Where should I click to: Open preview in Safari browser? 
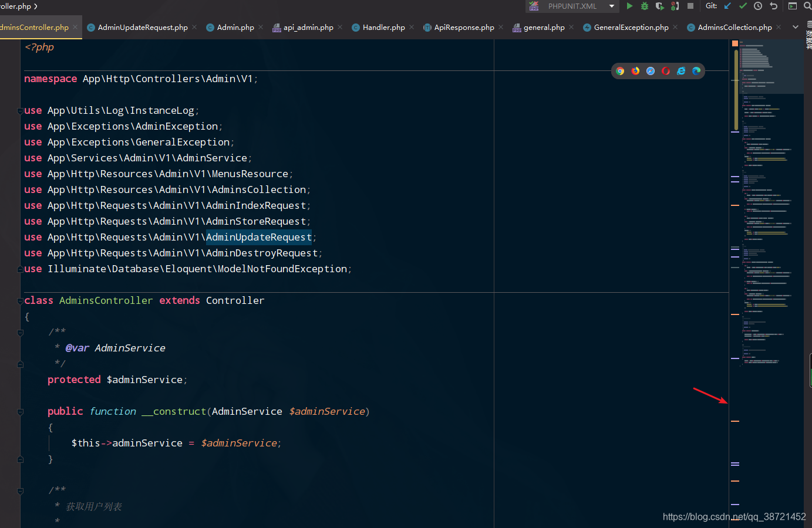tap(651, 71)
